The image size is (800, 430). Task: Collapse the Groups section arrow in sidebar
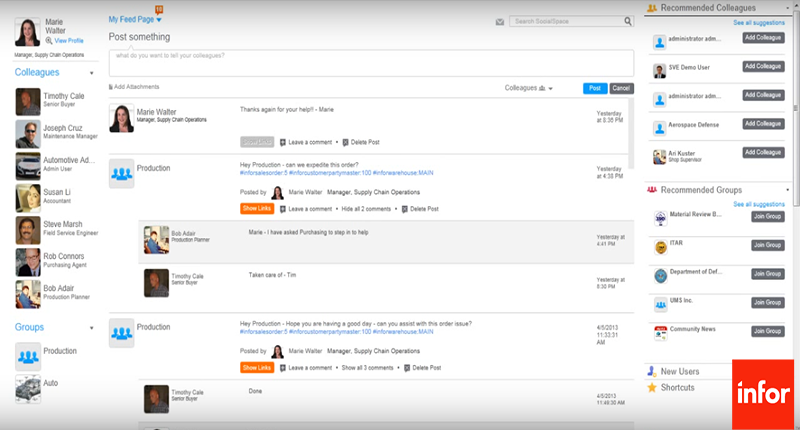[92, 327]
